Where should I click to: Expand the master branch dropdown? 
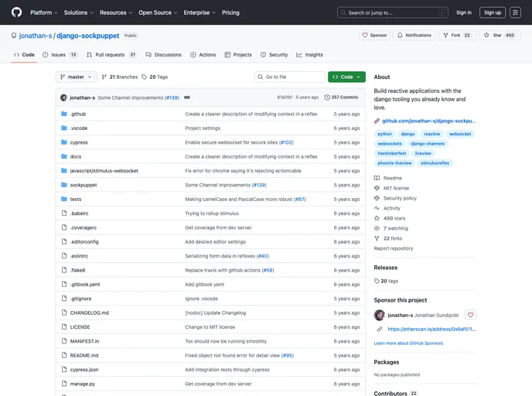(x=77, y=77)
